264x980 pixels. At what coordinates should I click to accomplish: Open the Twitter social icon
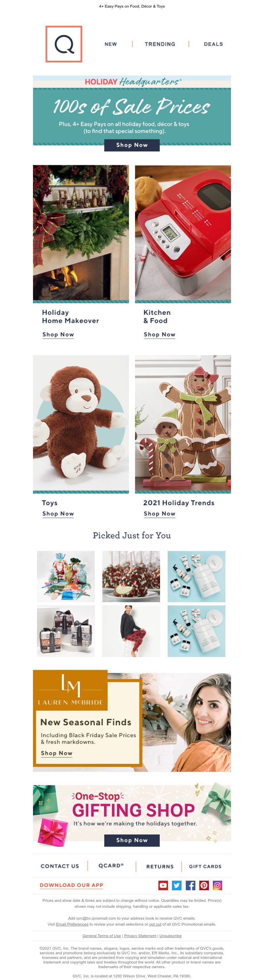177,885
